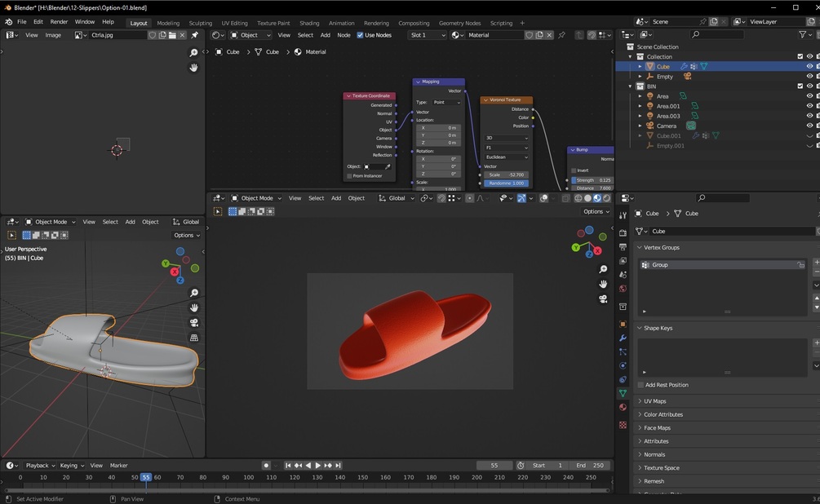Toggle From Instancer checkbox
This screenshot has height=504, width=820.
[x=349, y=175]
